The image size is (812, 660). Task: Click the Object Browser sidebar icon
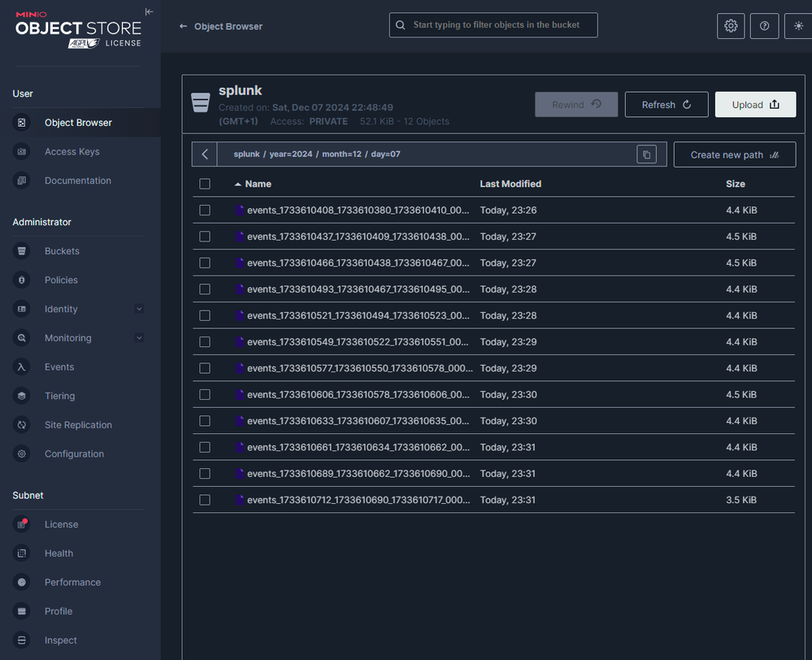click(x=22, y=123)
